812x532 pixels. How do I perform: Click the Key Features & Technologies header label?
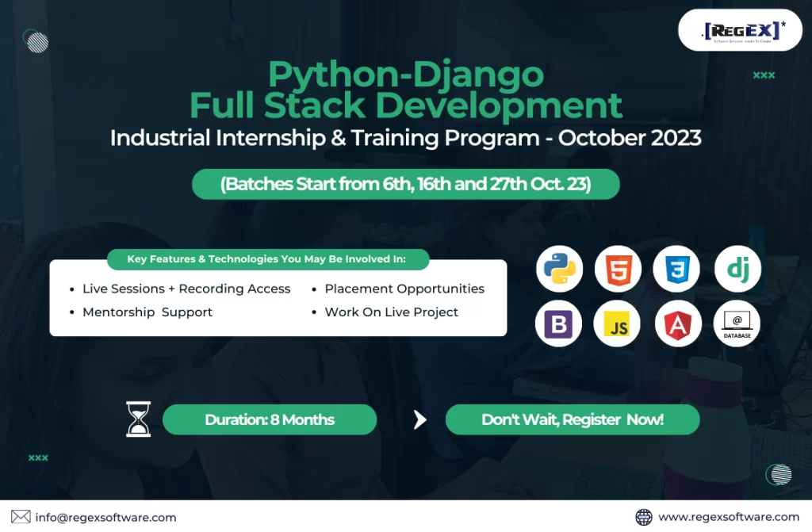[268, 259]
